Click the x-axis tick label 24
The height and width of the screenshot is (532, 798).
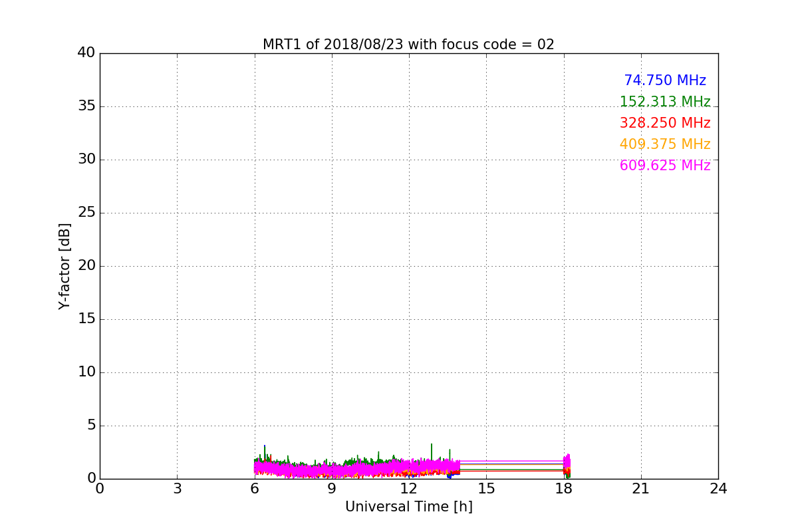[718, 489]
